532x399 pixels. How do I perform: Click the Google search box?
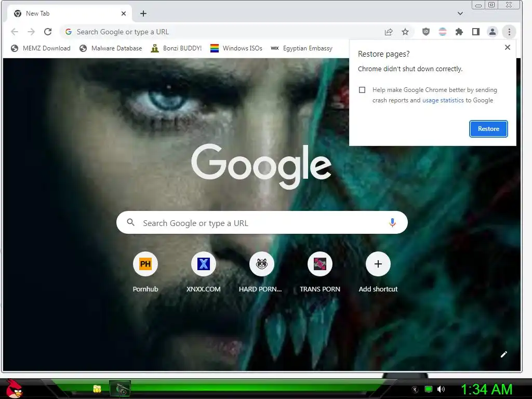point(262,222)
